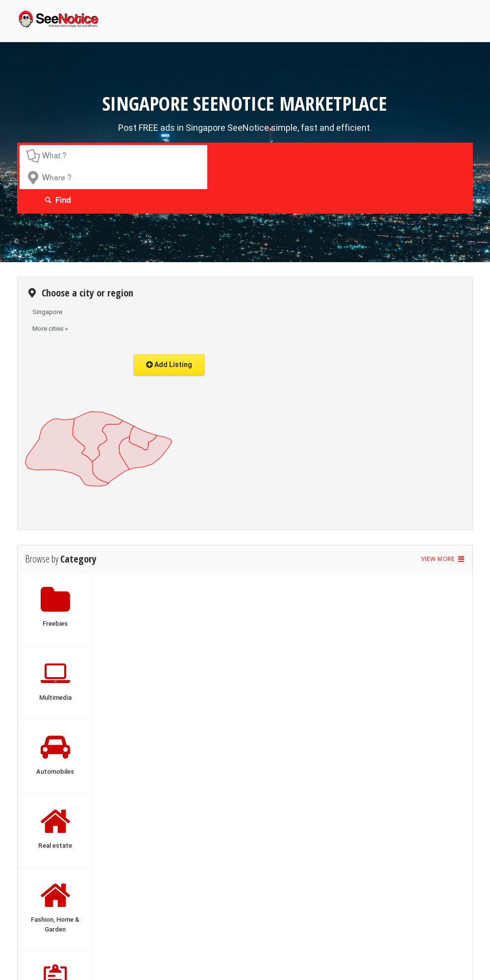Screen dimensions: 490x980
Task: Click the plus icon on Add Listing
Action: pos(149,365)
